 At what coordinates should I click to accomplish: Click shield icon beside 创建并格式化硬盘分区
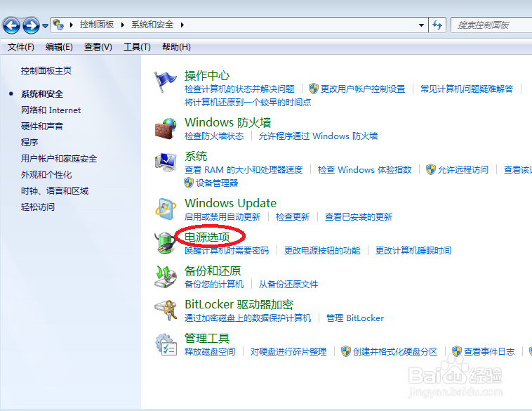tap(346, 351)
